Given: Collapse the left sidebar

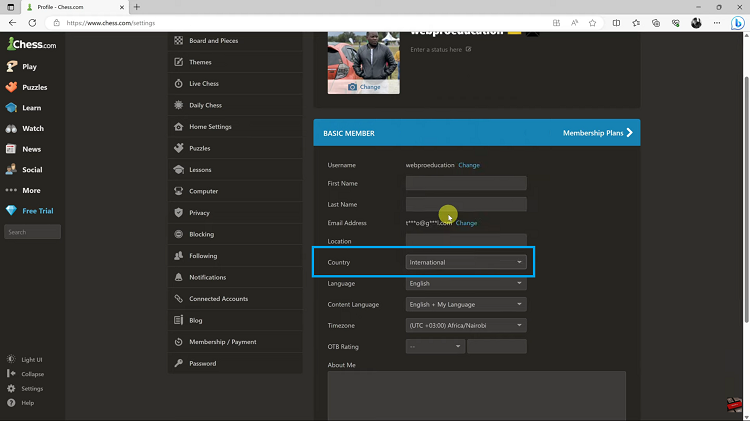Looking at the screenshot, I should pos(26,374).
